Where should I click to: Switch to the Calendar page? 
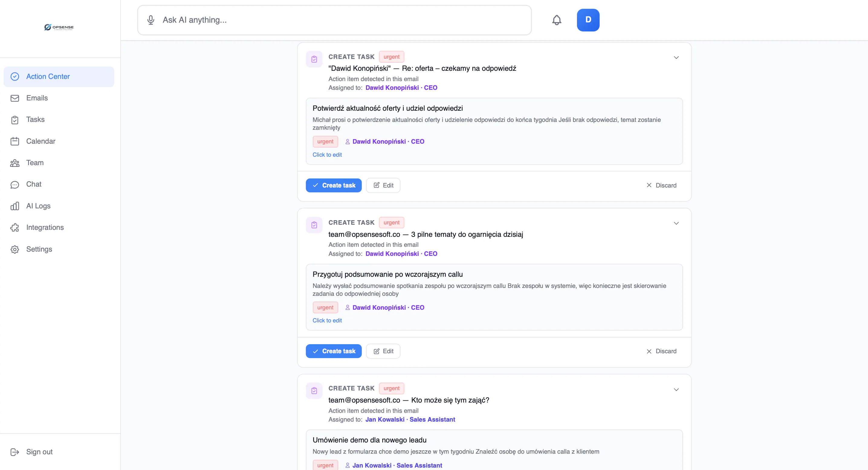coord(59,141)
